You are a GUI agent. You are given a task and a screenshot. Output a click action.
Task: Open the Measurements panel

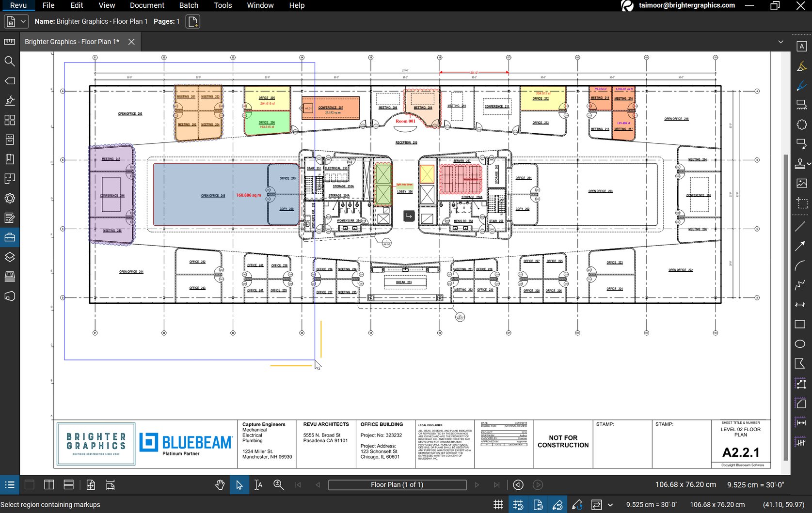click(10, 42)
